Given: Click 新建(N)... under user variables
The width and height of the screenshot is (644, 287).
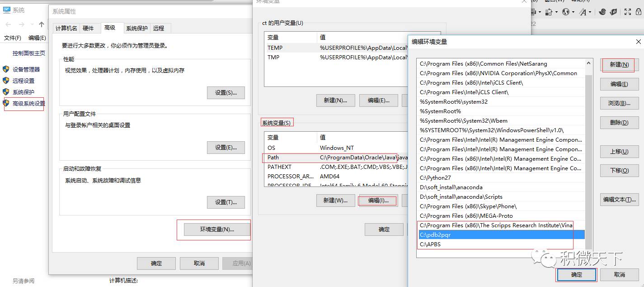Looking at the screenshot, I should (x=336, y=100).
